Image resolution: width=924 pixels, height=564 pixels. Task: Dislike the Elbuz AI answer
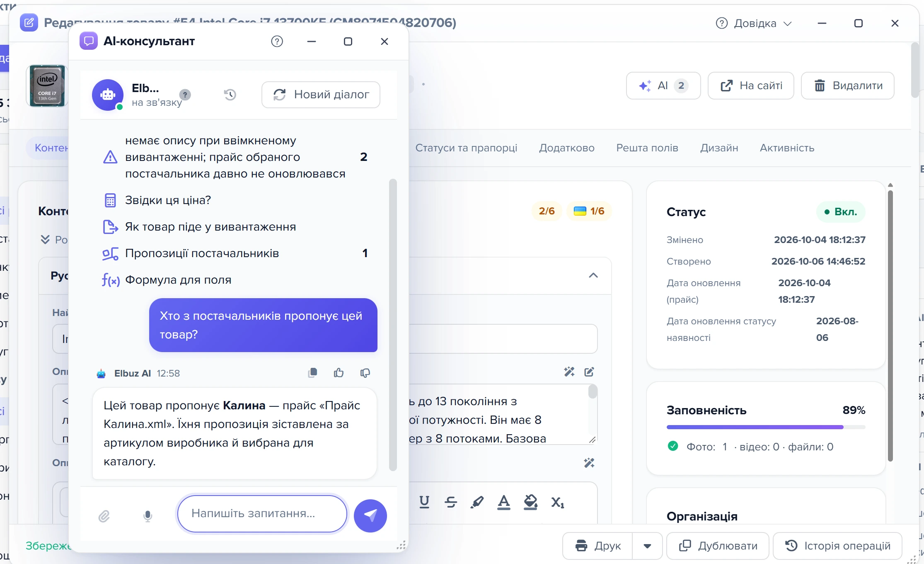pyautogui.click(x=365, y=373)
